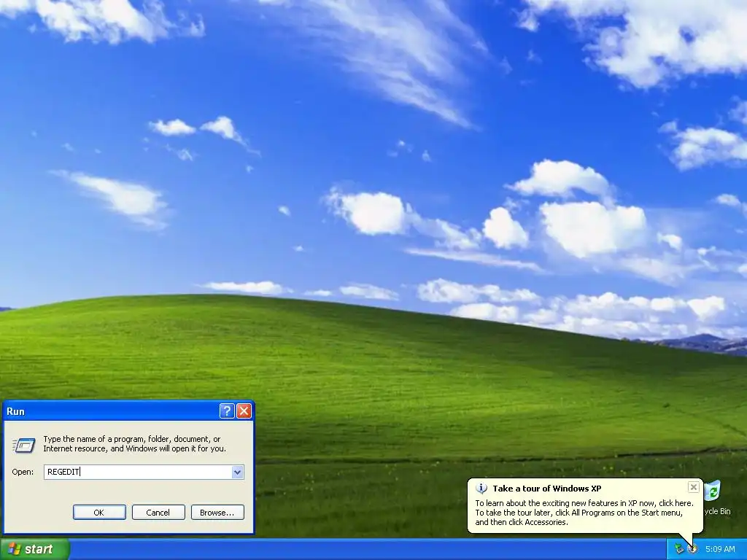The image size is (747, 560).
Task: Click OK in the Run dialog
Action: click(99, 513)
